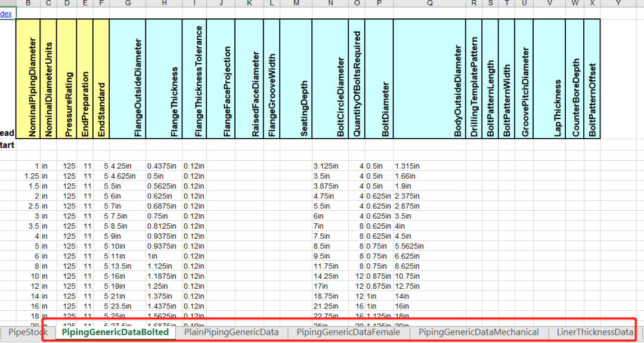This screenshot has width=644, height=343.
Task: Select column Y header
Action: pos(618,4)
